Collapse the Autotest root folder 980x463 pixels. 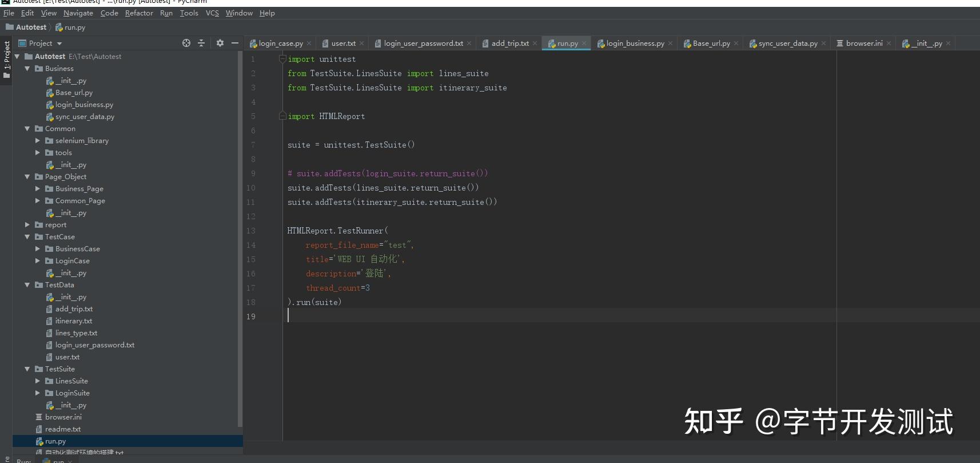click(17, 56)
